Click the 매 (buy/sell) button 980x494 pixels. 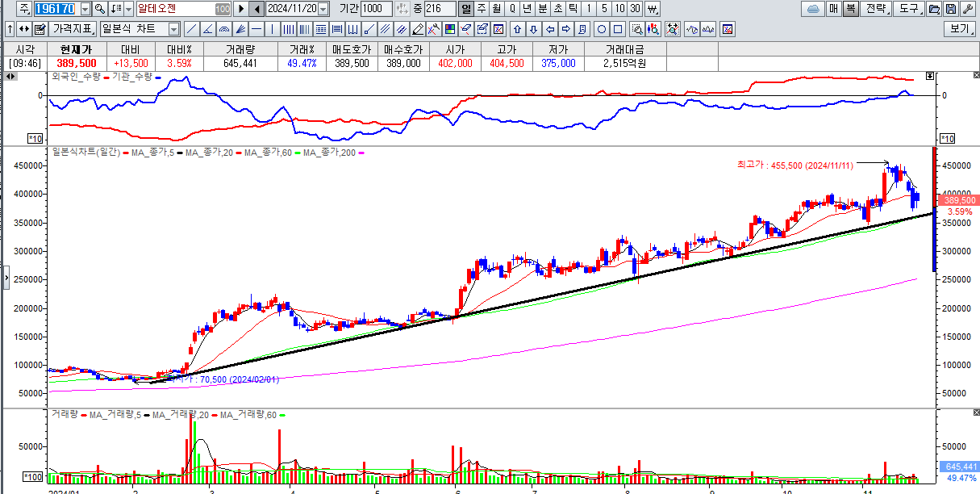[833, 9]
